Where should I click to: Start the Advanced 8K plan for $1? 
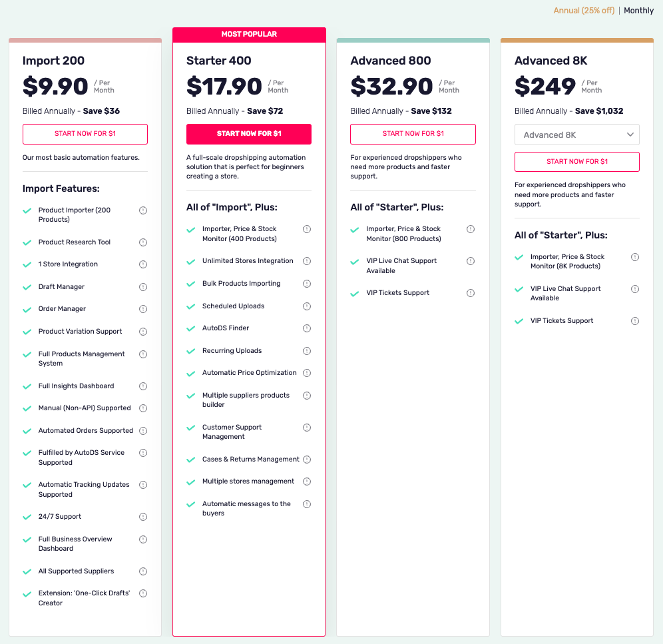pyautogui.click(x=576, y=161)
